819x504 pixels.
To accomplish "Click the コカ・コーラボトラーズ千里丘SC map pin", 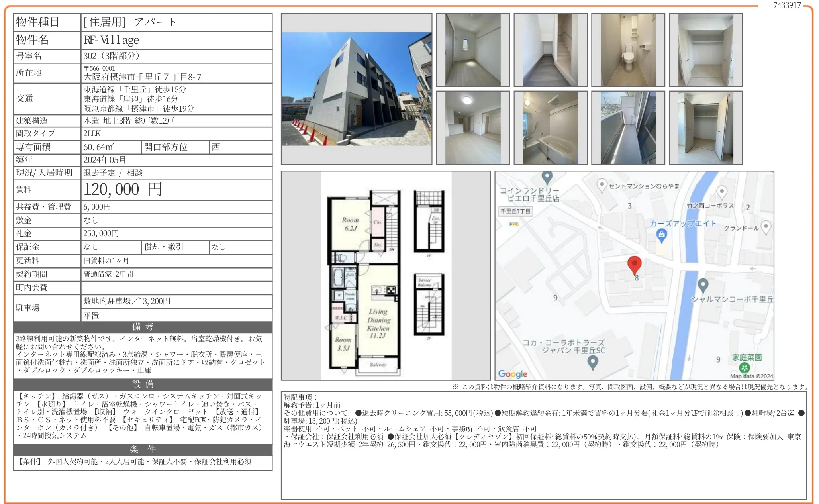I will click(593, 362).
